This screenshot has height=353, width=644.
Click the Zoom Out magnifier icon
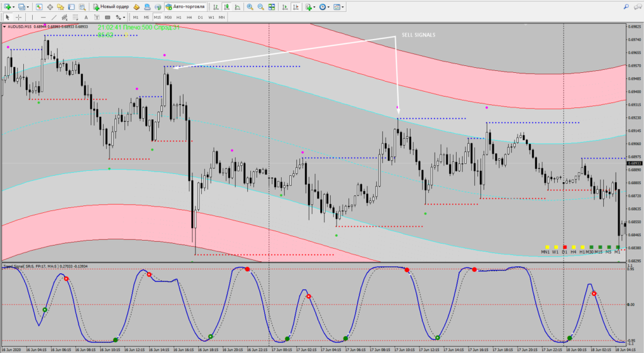pyautogui.click(x=260, y=7)
